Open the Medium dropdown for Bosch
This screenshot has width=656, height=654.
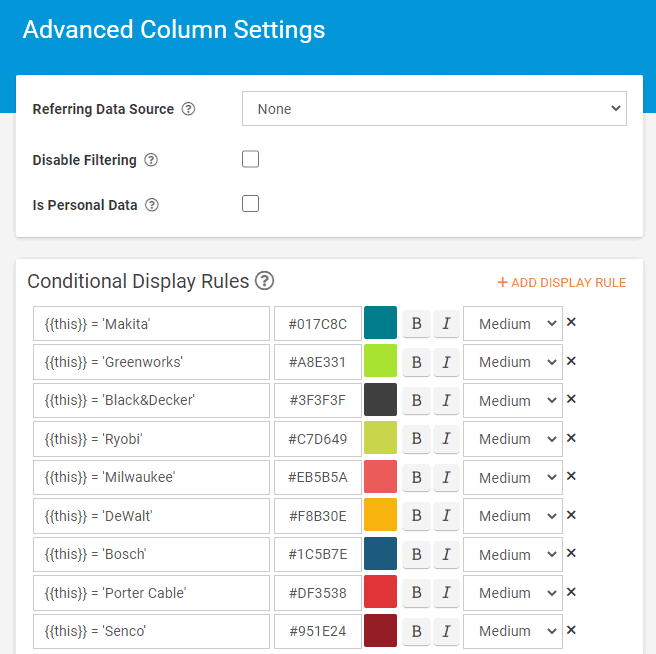(x=512, y=554)
